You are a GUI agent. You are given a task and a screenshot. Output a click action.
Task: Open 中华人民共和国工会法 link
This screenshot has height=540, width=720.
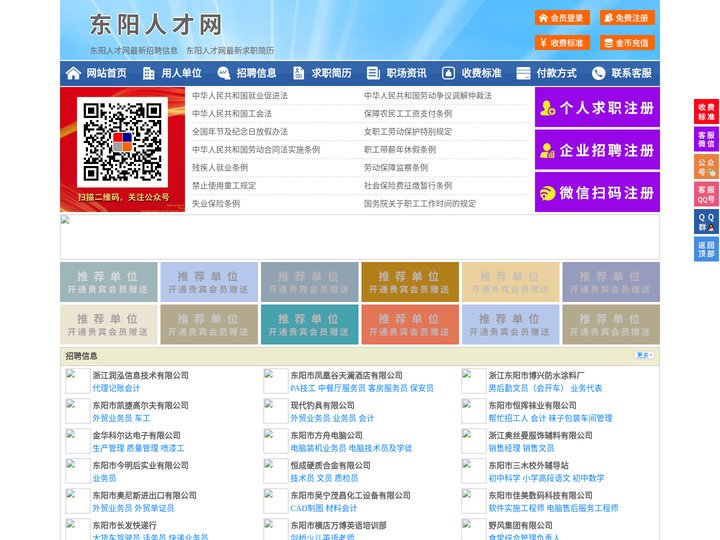point(232,113)
